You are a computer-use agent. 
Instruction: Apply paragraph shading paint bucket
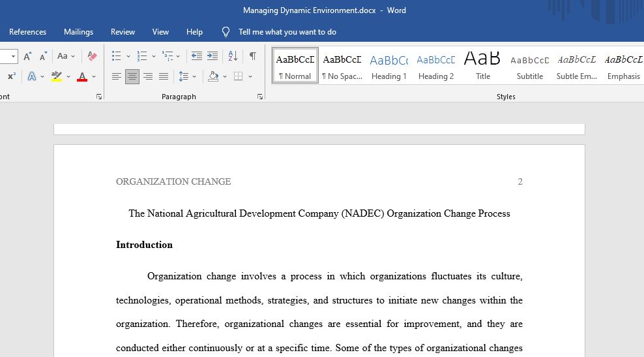(213, 76)
